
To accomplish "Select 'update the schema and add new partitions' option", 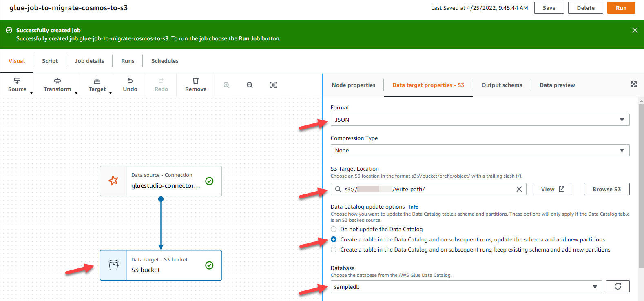I will [x=334, y=239].
